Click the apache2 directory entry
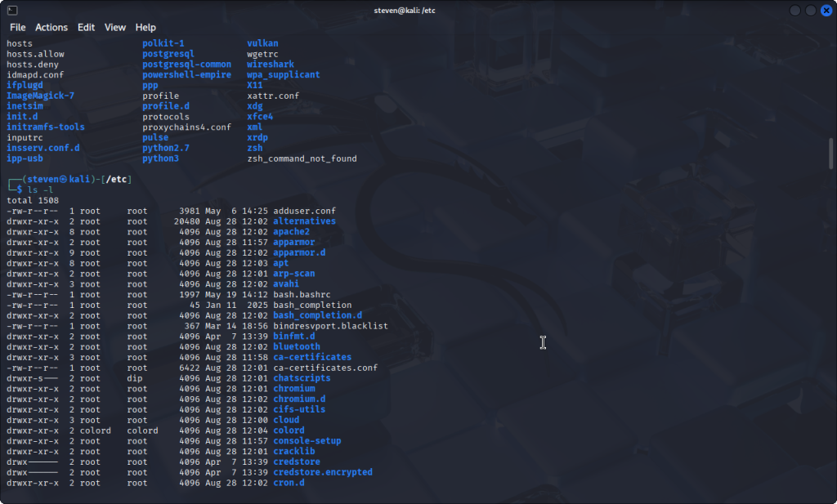837x504 pixels. (x=293, y=232)
